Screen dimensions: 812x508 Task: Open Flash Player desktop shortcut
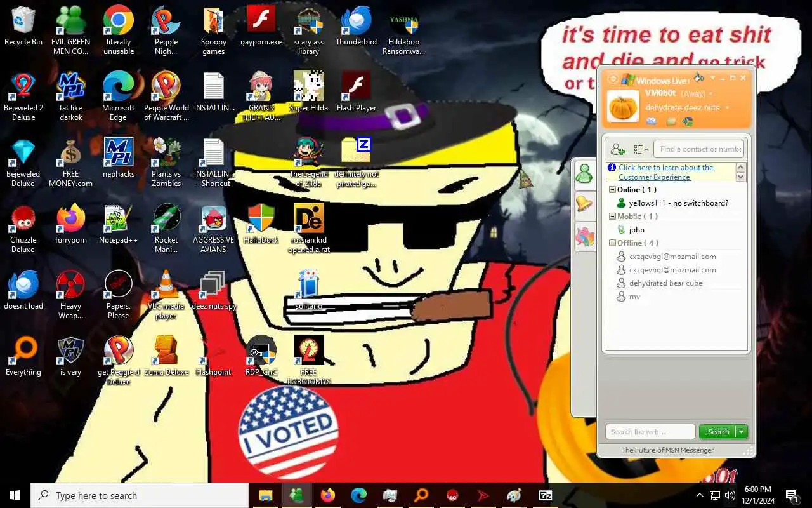[357, 92]
